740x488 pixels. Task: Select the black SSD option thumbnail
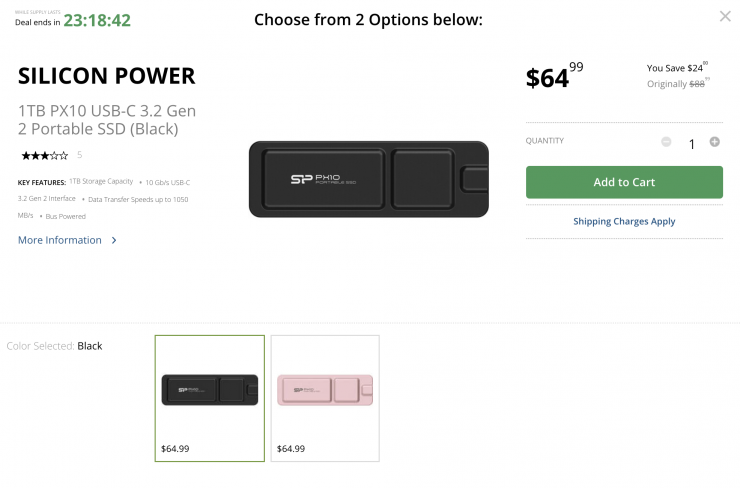tap(210, 389)
